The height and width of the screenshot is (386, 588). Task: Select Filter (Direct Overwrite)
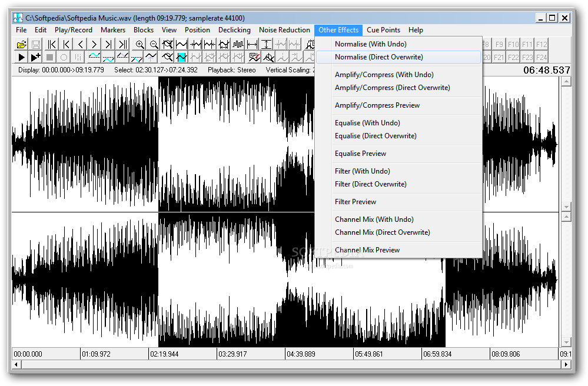[x=398, y=184]
